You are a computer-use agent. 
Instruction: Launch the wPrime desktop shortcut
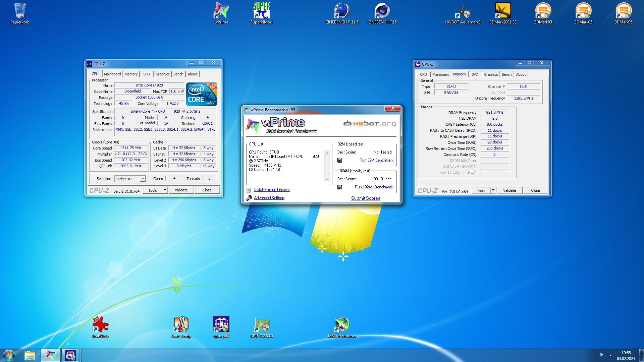click(221, 13)
